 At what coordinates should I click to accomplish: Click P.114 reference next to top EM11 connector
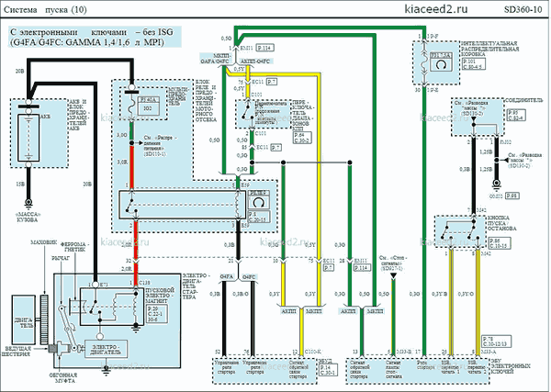pyautogui.click(x=265, y=48)
